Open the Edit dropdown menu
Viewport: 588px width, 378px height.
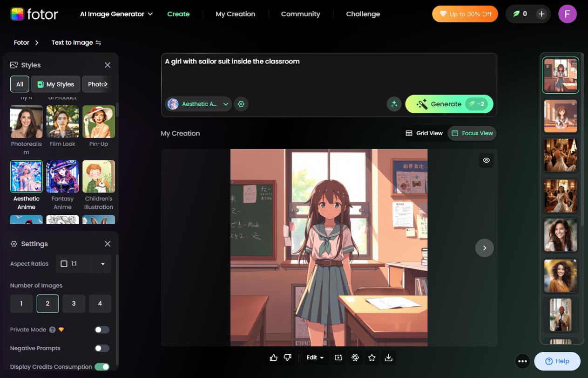coord(315,357)
